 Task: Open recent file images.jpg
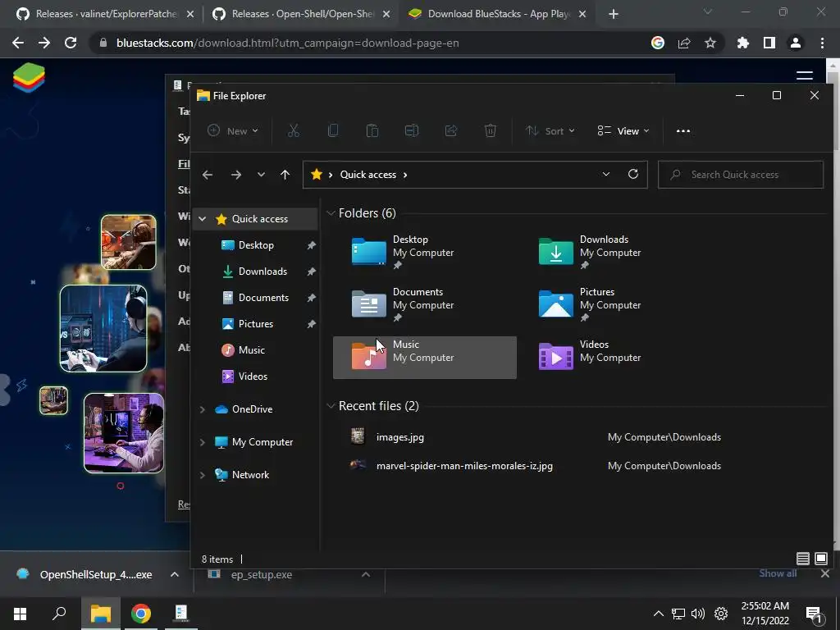[x=399, y=437]
